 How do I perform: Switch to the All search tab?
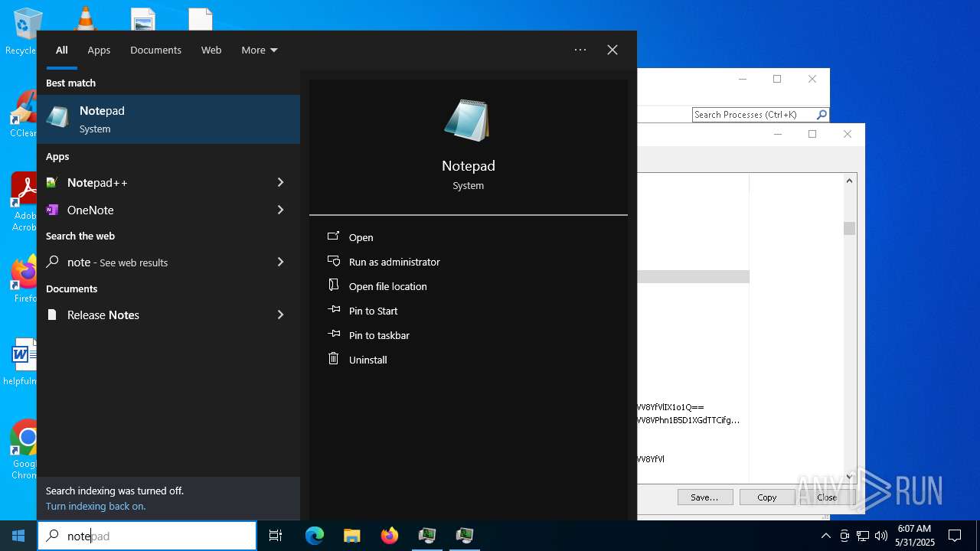(62, 50)
